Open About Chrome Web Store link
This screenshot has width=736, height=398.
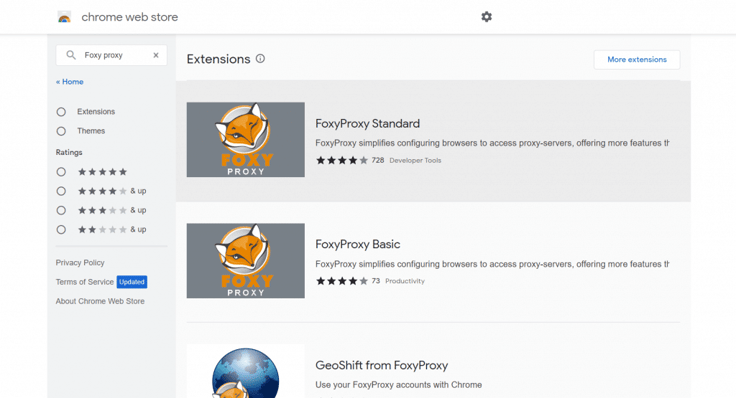[x=100, y=301]
